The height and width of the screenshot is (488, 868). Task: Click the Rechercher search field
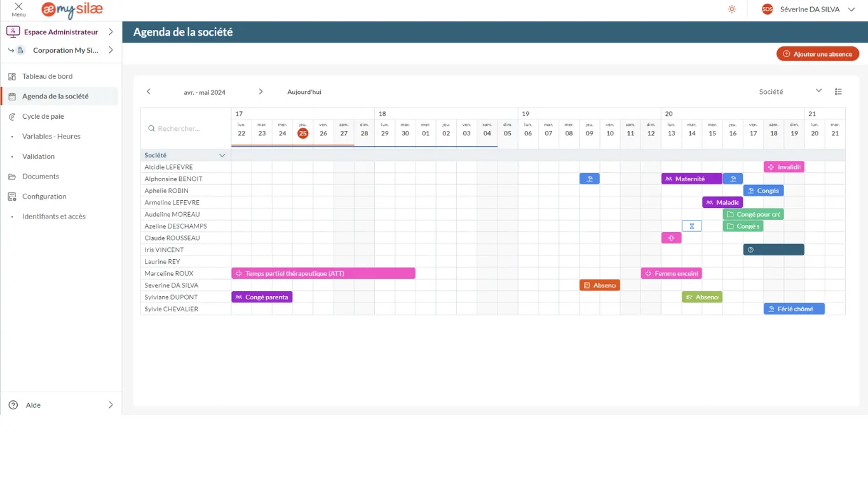tap(186, 128)
